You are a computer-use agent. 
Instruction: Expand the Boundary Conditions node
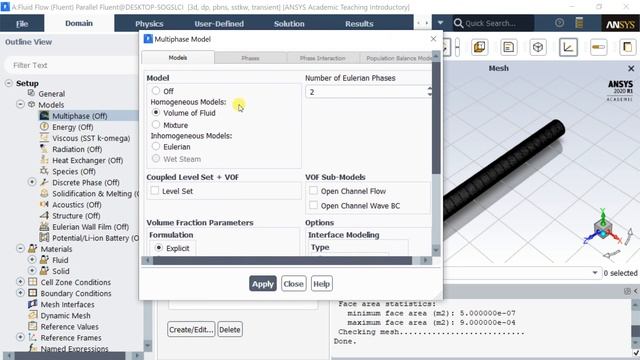[x=20, y=293]
